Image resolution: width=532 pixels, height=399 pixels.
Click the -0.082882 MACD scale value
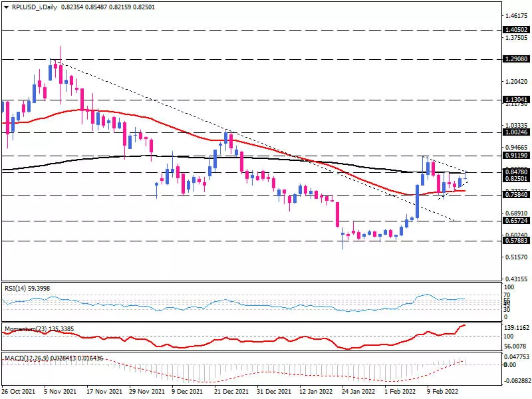[x=517, y=380]
